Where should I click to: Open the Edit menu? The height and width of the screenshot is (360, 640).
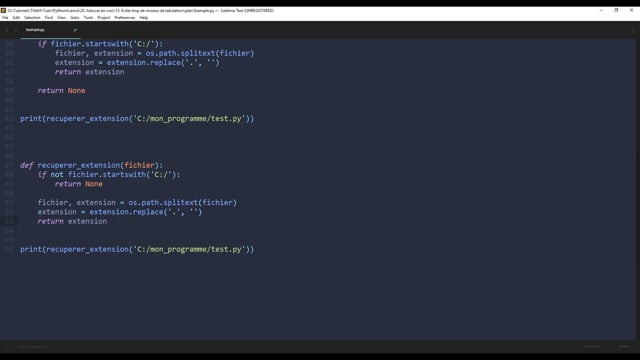[16, 18]
